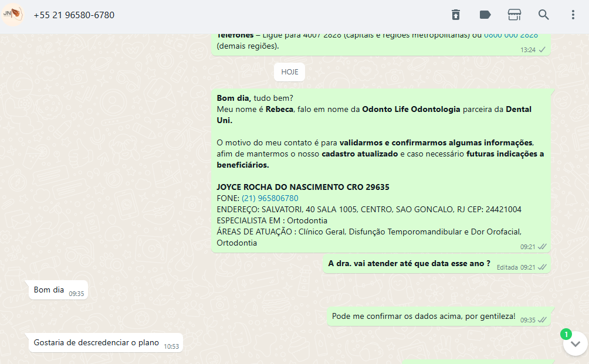Open the three-dot chat menu

573,15
